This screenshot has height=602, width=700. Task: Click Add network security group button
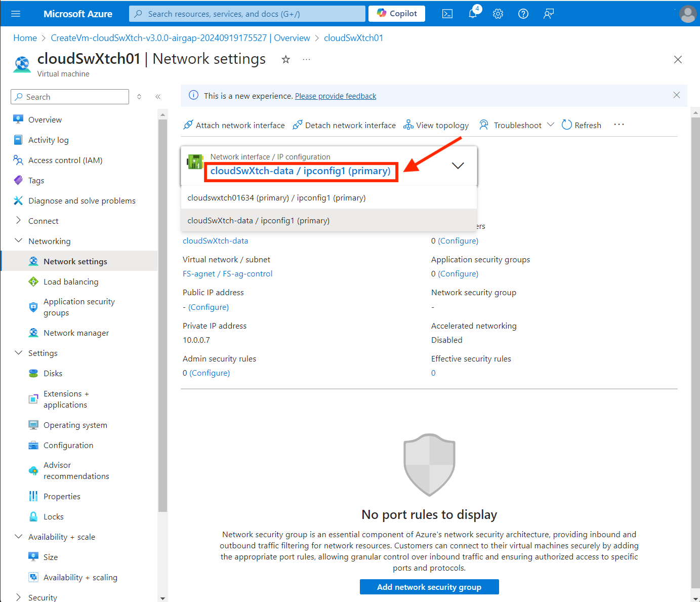pos(429,587)
